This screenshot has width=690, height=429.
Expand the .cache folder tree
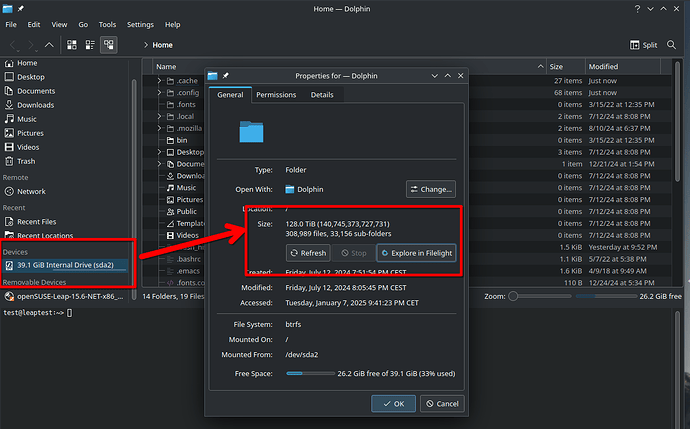159,81
